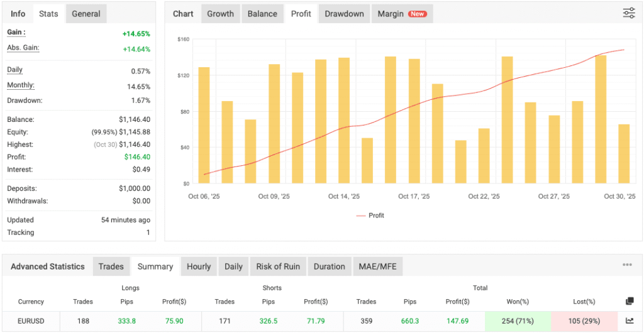Click the copy icon in table header
This screenshot has width=644, height=333.
630,302
